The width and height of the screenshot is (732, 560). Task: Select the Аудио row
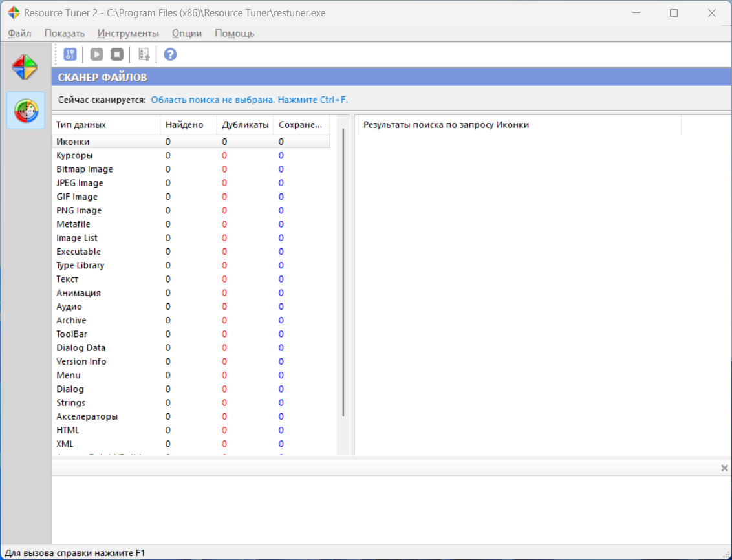191,307
